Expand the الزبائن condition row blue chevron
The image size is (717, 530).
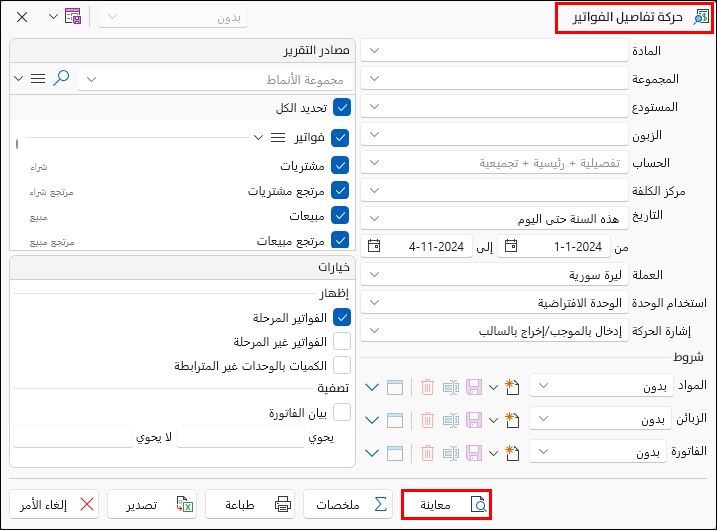click(x=372, y=420)
